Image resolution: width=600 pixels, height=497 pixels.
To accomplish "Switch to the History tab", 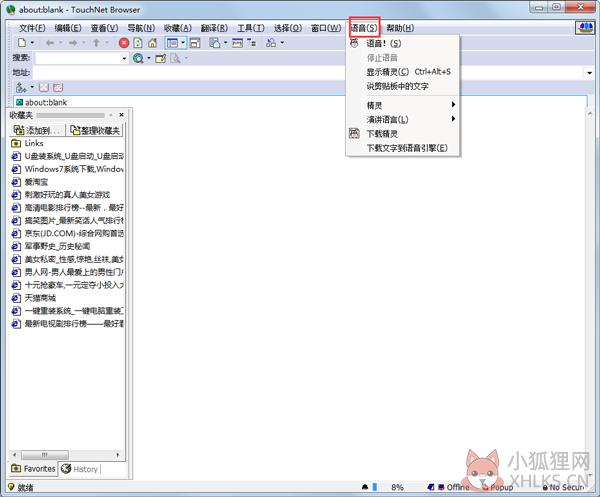I will pyautogui.click(x=80, y=469).
